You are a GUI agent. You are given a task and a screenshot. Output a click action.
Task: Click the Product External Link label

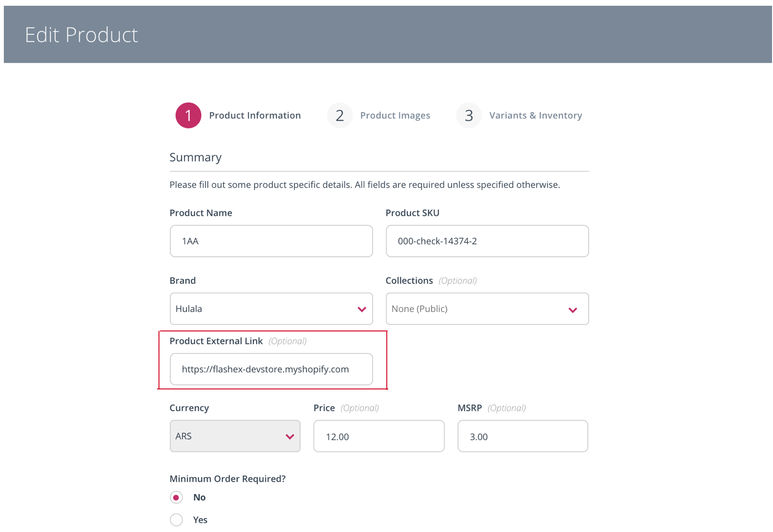[216, 341]
